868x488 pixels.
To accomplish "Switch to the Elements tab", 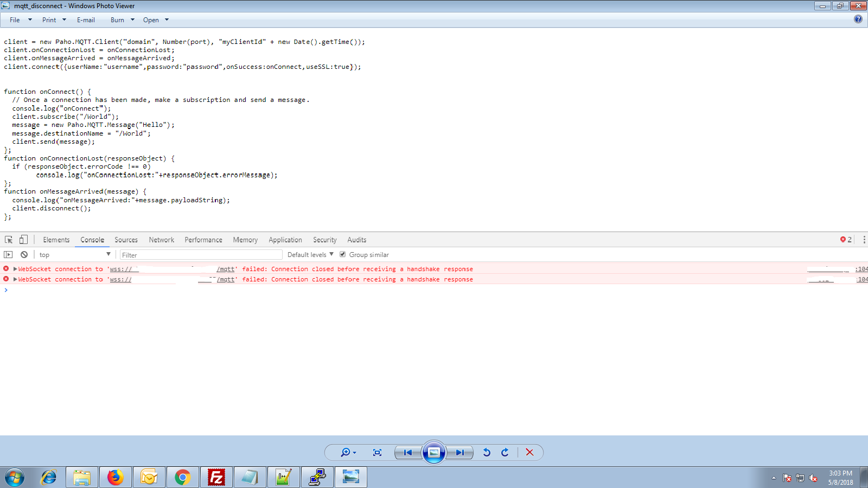I will (56, 240).
